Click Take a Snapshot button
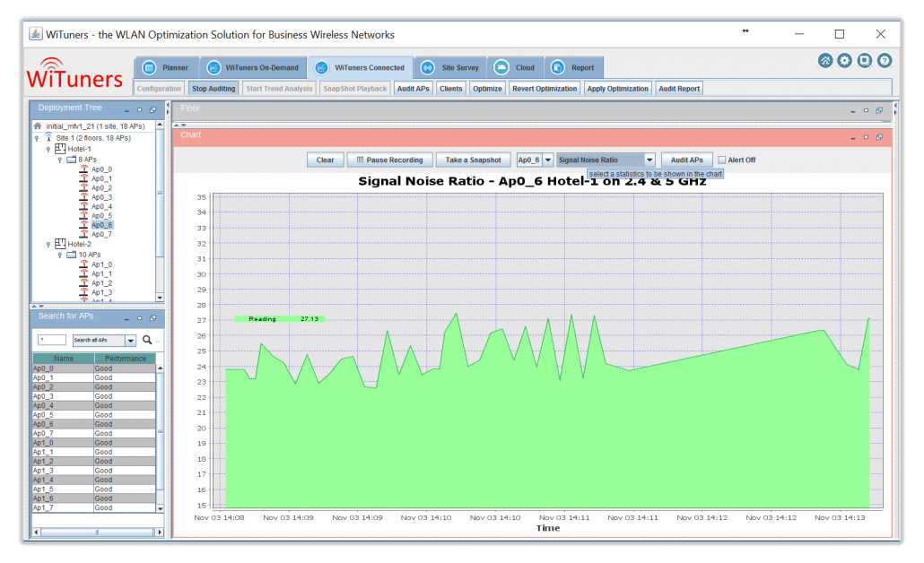Image resolution: width=924 pixels, height=563 pixels. coord(473,160)
